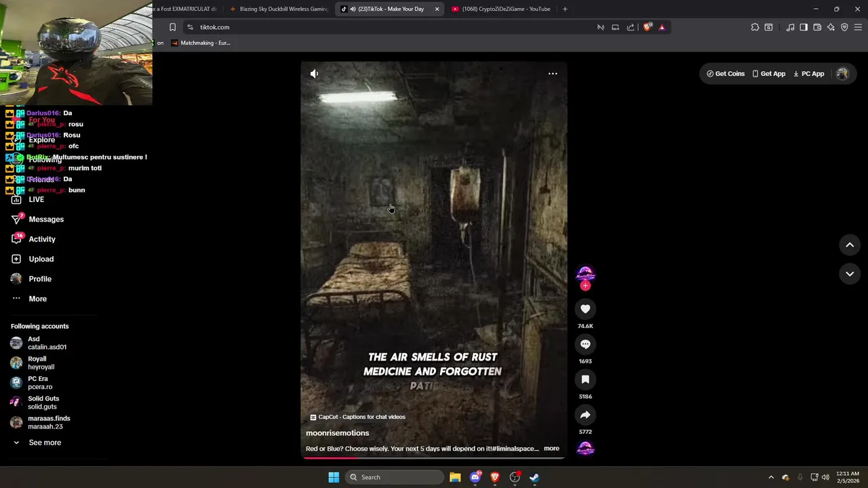Open the Brave Wallet icon
The image size is (868, 488).
point(817,27)
